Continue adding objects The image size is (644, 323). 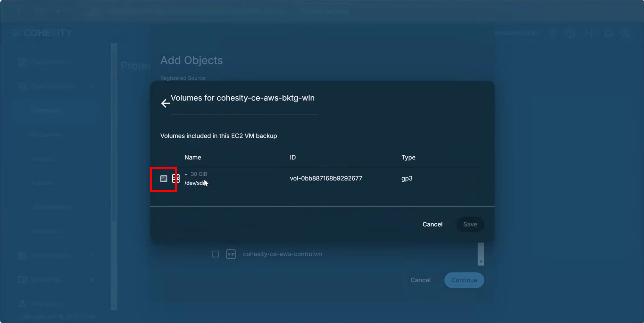coord(464,280)
